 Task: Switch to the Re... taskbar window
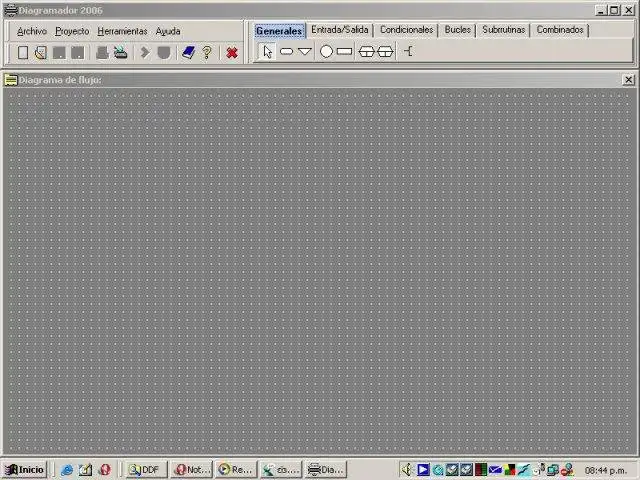pyautogui.click(x=236, y=470)
